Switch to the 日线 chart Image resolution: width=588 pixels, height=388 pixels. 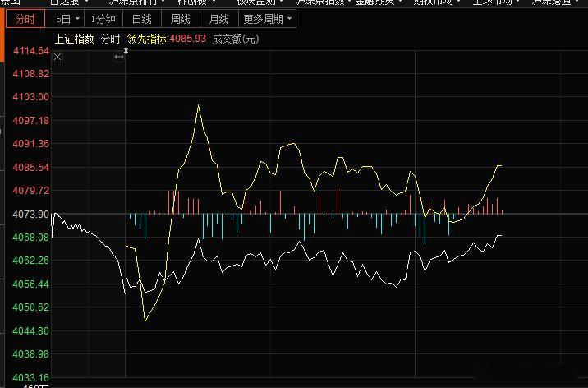coord(142,19)
